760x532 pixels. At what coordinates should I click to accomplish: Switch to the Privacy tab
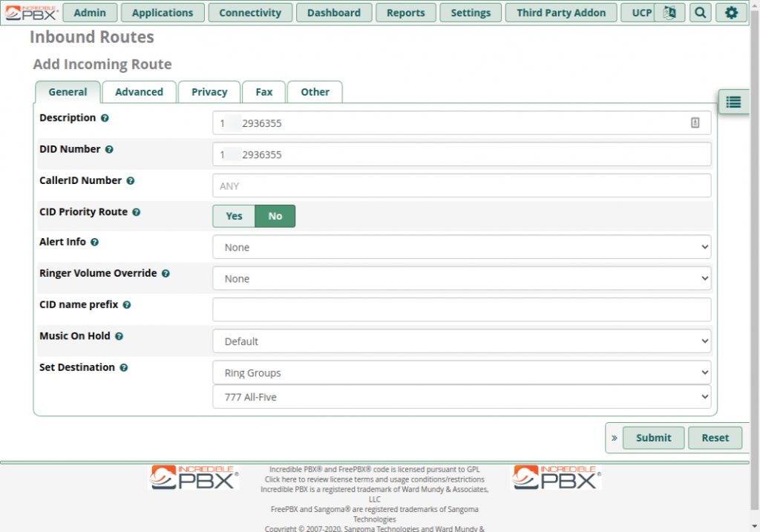[x=209, y=92]
